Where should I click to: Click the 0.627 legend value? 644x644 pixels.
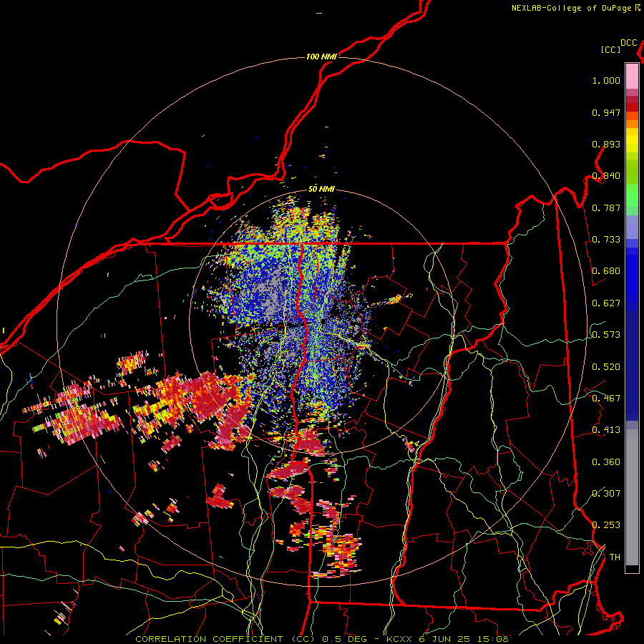pyautogui.click(x=606, y=303)
